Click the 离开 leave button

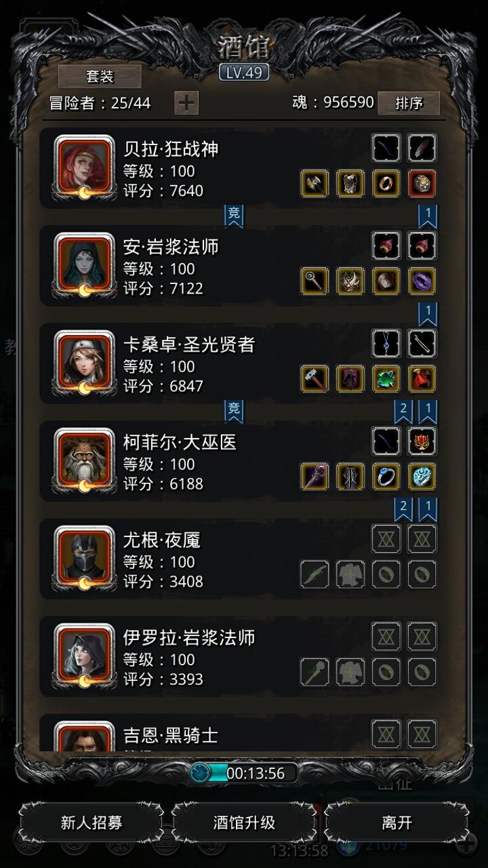point(396,823)
